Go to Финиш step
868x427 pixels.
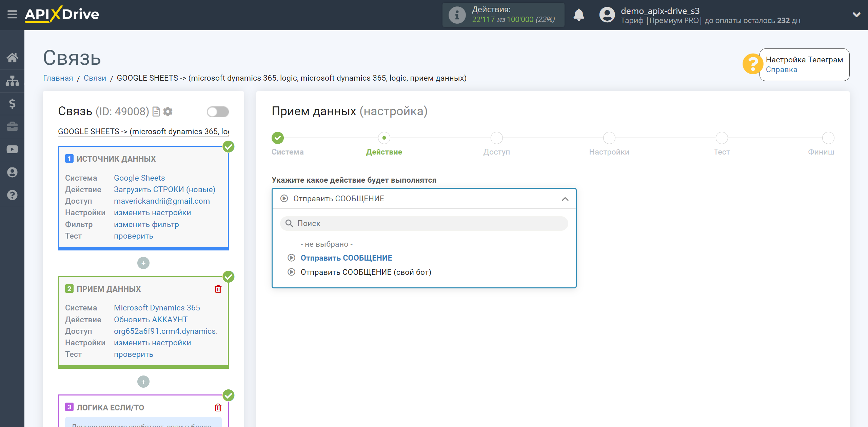click(x=828, y=138)
